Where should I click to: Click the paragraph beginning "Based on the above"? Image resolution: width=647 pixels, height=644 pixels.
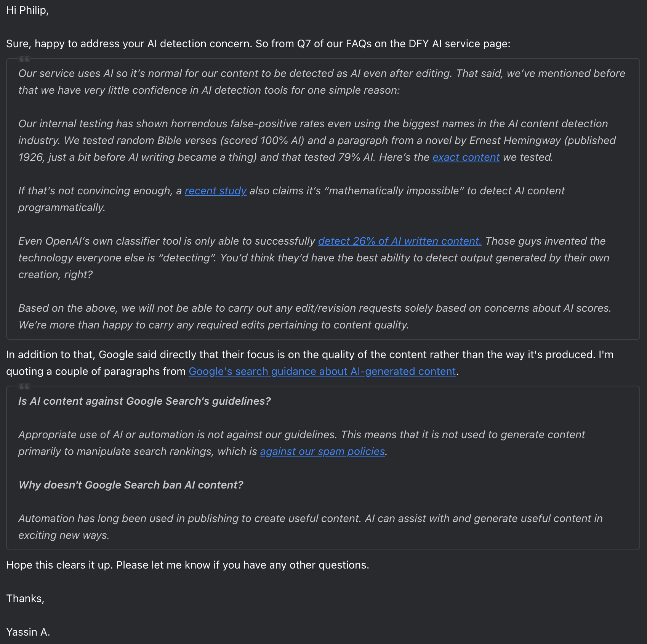(315, 317)
